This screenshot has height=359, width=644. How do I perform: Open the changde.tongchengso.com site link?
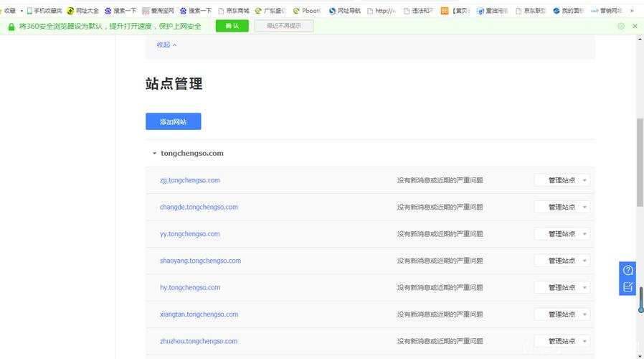(x=199, y=207)
